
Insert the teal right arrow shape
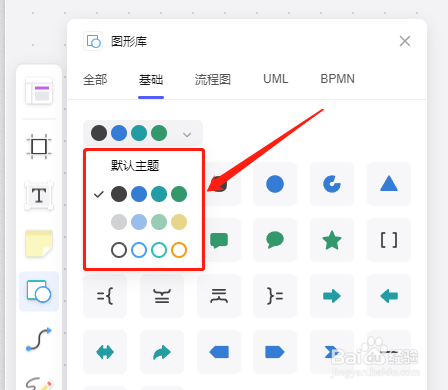point(332,296)
